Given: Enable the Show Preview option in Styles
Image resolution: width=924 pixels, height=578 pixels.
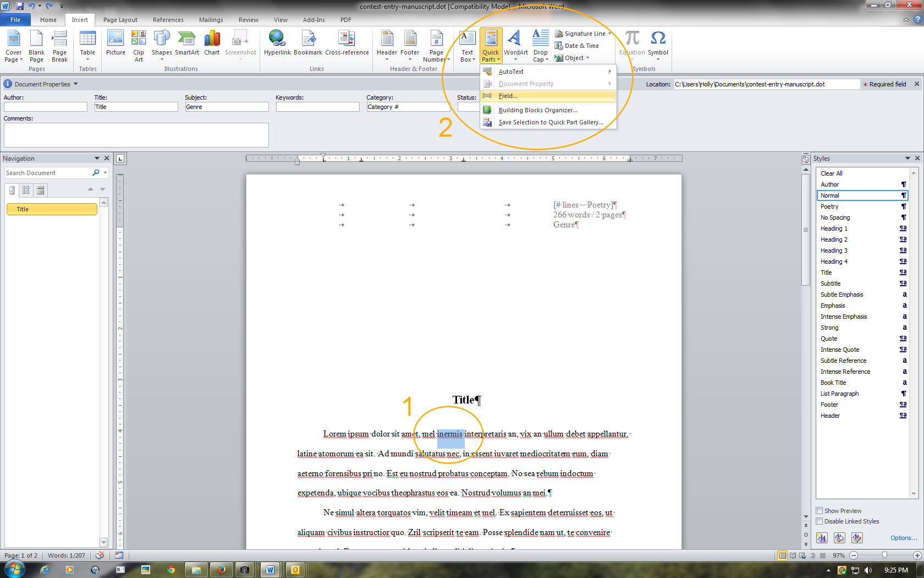Looking at the screenshot, I should [x=819, y=510].
